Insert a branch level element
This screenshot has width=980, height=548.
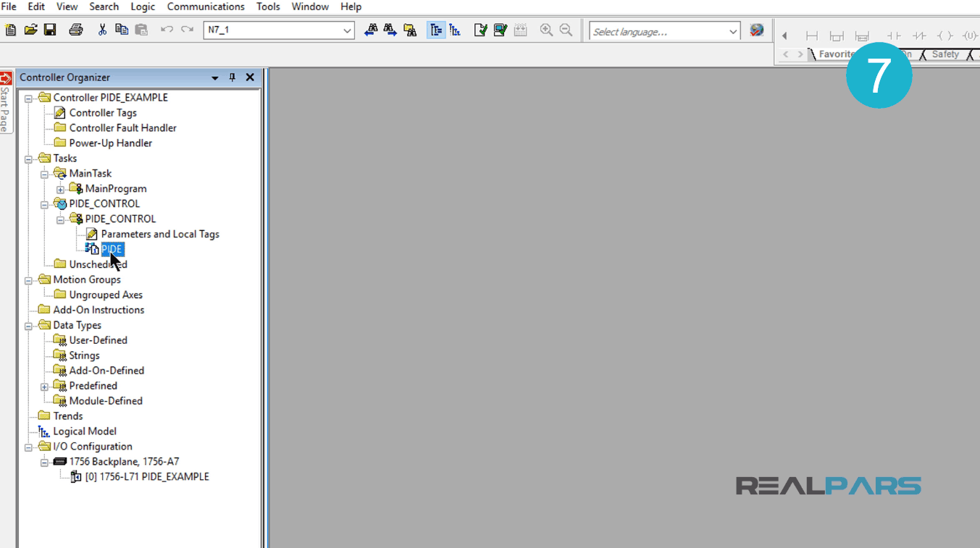coord(862,35)
